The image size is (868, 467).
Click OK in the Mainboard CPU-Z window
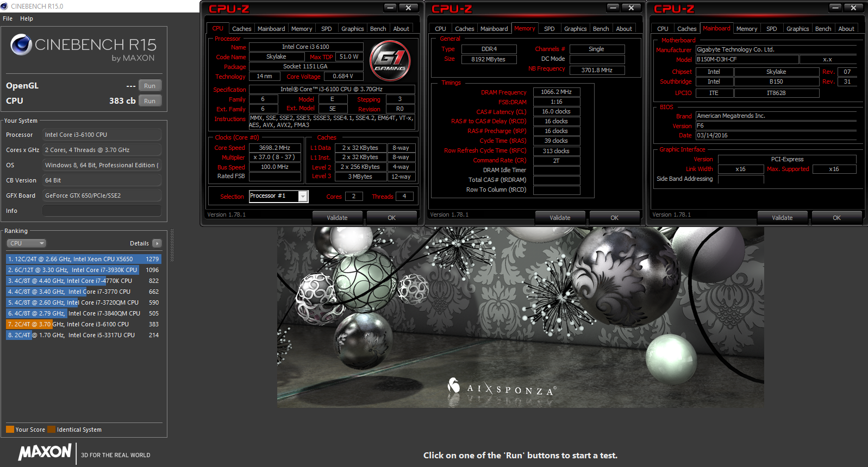(836, 218)
